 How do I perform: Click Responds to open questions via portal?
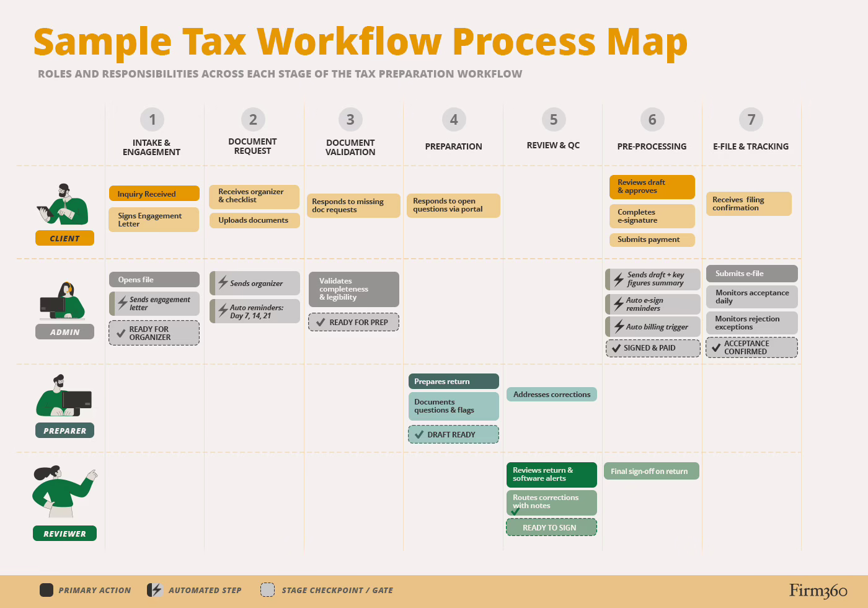[x=453, y=205]
